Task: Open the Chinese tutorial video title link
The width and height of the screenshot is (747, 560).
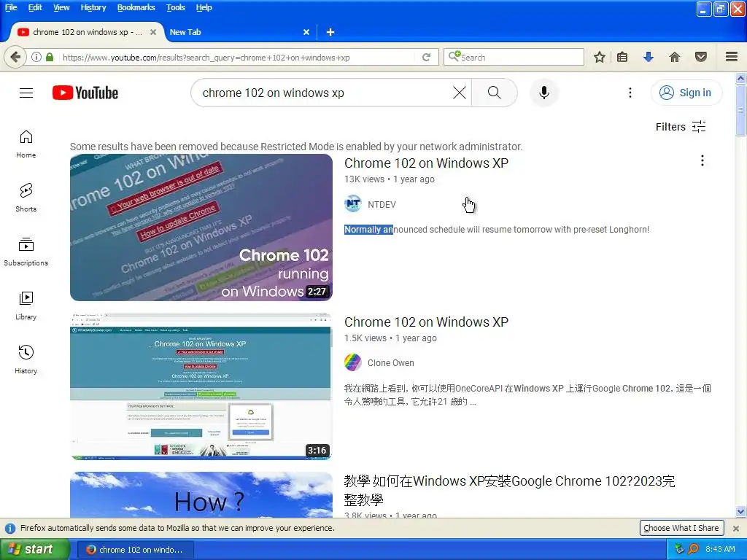Action: [509, 490]
